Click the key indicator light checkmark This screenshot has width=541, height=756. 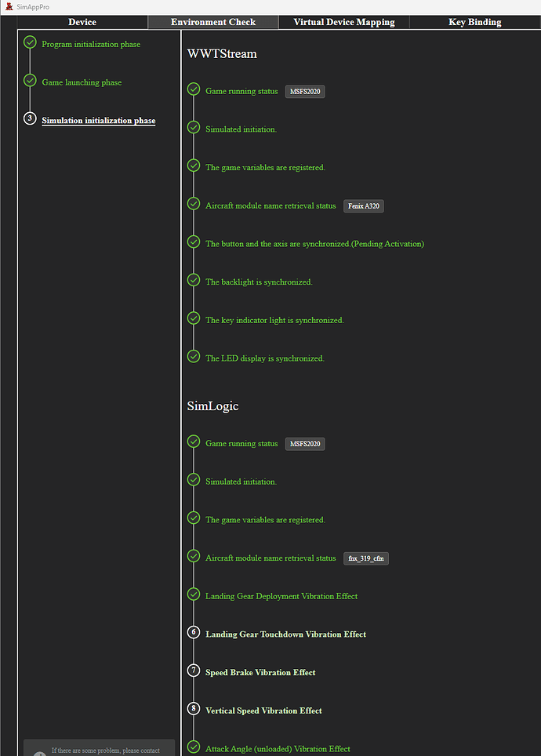pyautogui.click(x=194, y=318)
